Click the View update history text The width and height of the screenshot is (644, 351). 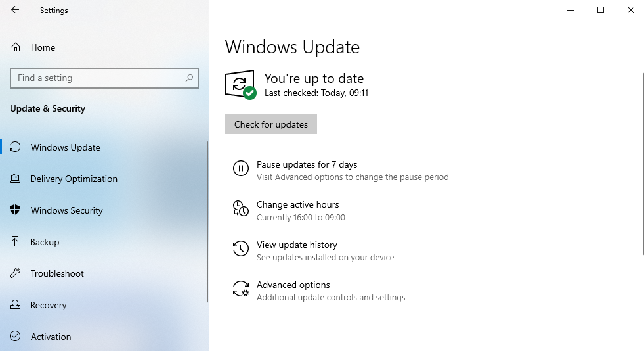pos(297,245)
